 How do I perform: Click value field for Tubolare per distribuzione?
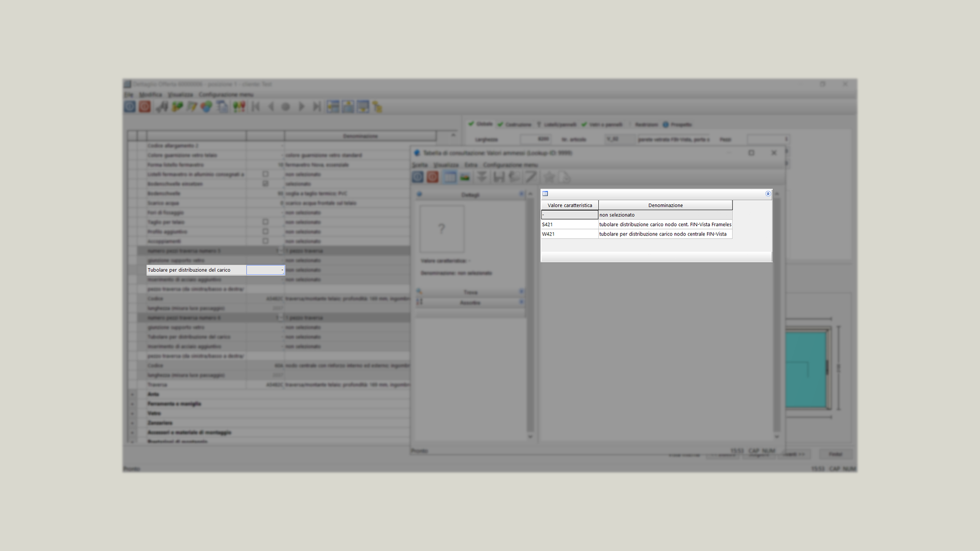(264, 270)
